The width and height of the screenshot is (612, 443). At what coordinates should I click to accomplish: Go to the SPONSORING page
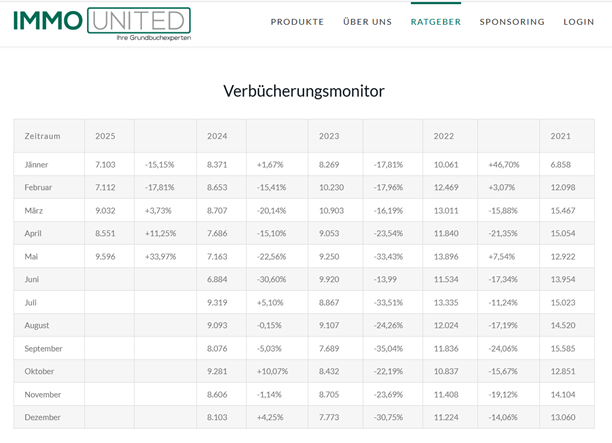point(512,22)
